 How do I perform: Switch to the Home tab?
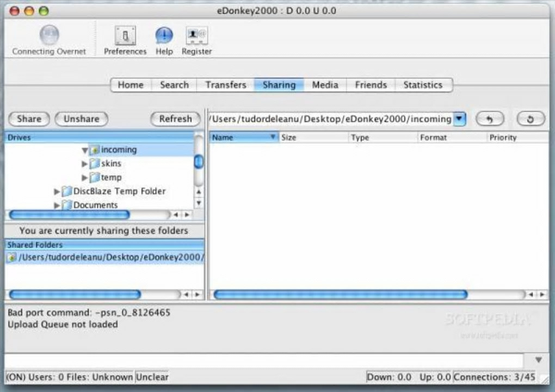pos(131,85)
